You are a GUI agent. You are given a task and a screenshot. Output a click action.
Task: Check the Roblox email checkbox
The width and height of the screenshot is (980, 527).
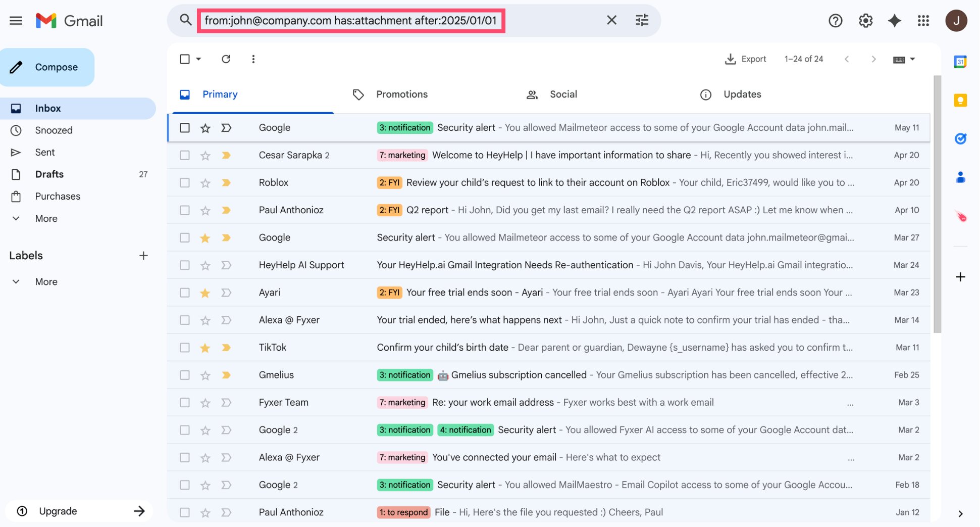[185, 183]
